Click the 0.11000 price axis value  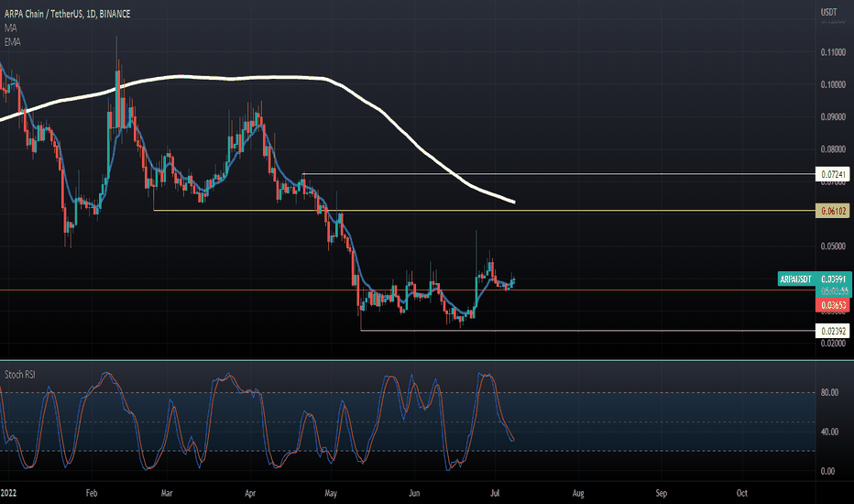[833, 52]
